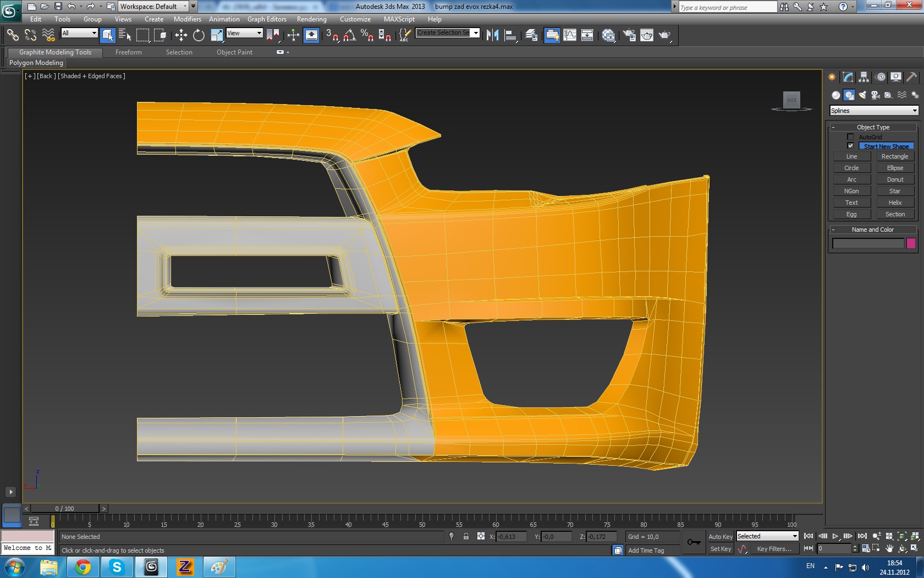The width and height of the screenshot is (924, 578).
Task: Open the Splines category dropdown
Action: [x=873, y=111]
